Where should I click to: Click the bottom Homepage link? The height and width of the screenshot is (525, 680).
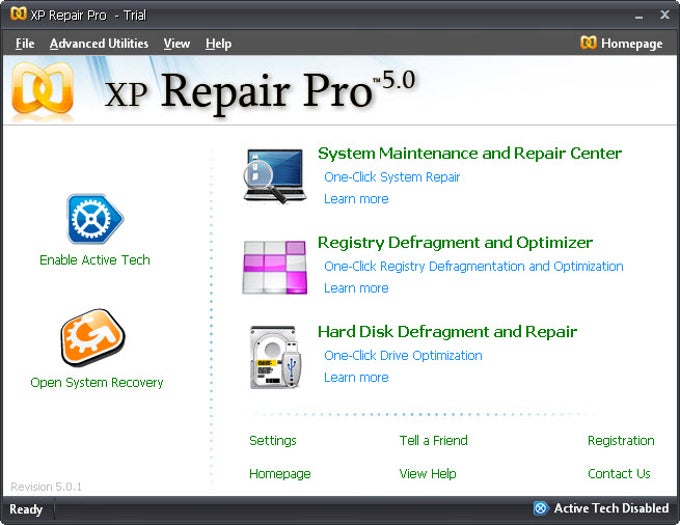pyautogui.click(x=280, y=474)
